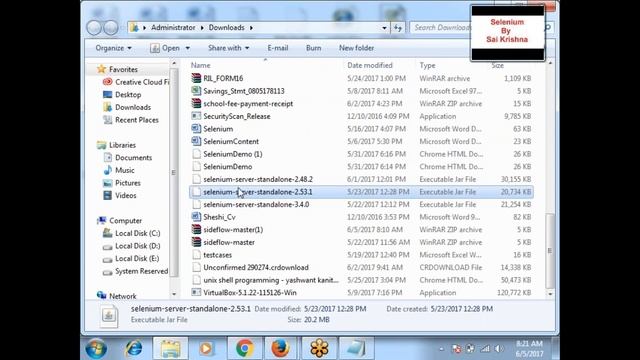Viewport: 640px width, 360px height.
Task: Sort files by Name column header
Action: pos(200,65)
